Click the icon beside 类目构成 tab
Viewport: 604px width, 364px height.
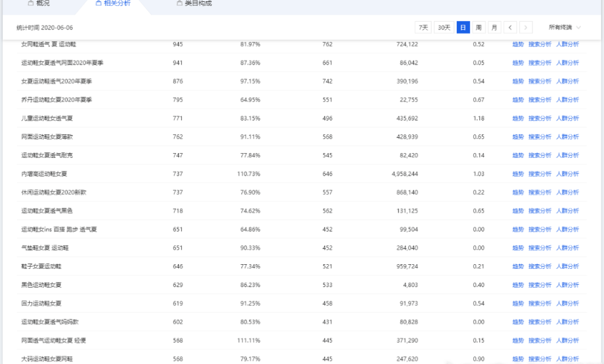click(179, 4)
